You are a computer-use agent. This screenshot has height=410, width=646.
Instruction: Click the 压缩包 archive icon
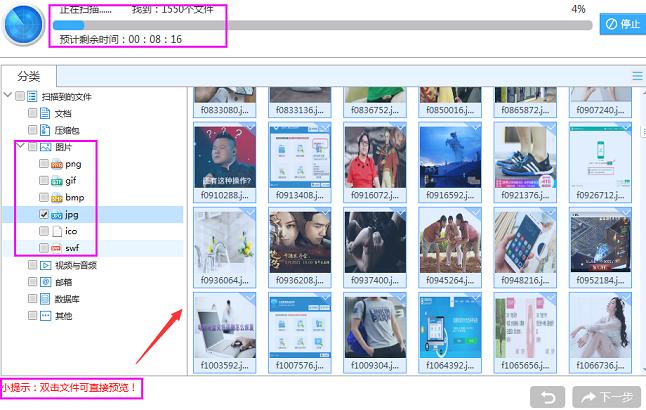(45, 130)
